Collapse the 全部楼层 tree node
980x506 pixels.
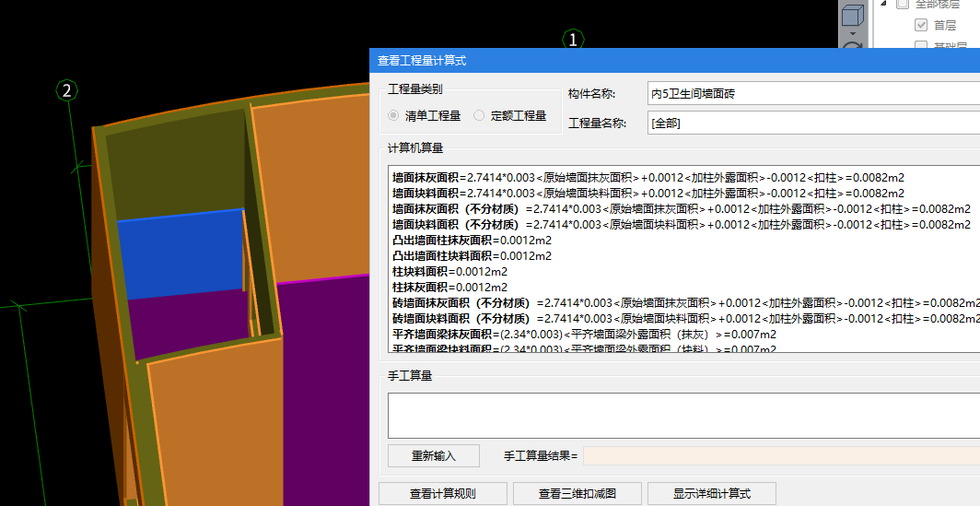(x=884, y=3)
